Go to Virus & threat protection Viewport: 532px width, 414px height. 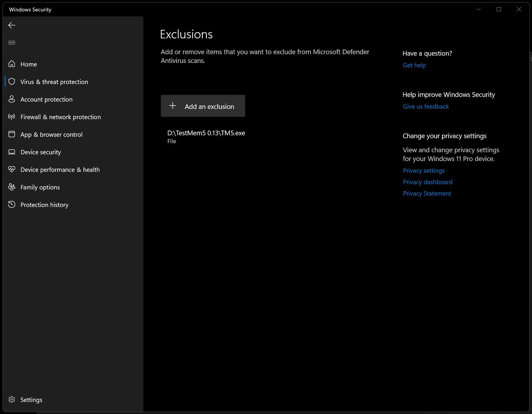click(x=73, y=82)
